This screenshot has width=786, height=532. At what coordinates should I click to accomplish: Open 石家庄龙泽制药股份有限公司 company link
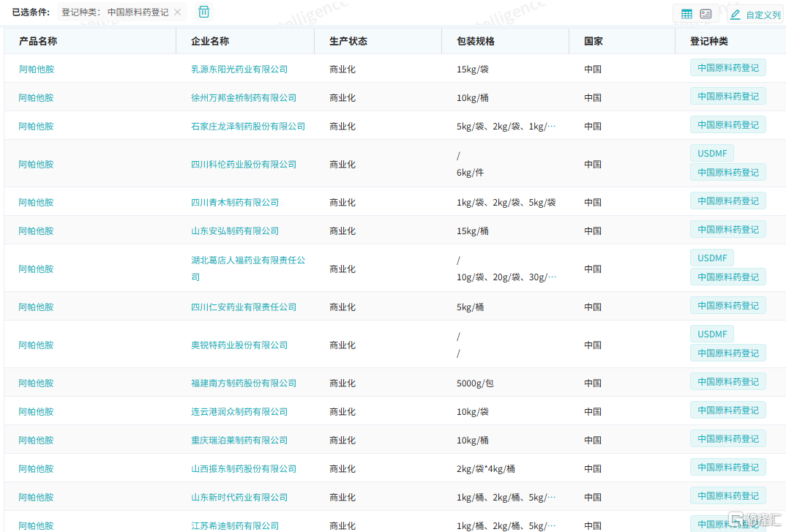pyautogui.click(x=248, y=127)
